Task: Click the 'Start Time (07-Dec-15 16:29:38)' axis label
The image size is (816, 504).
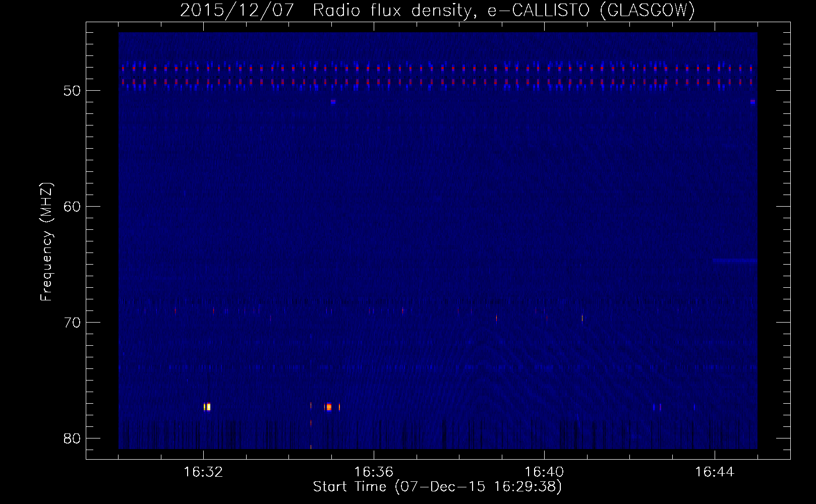Action: [x=437, y=487]
